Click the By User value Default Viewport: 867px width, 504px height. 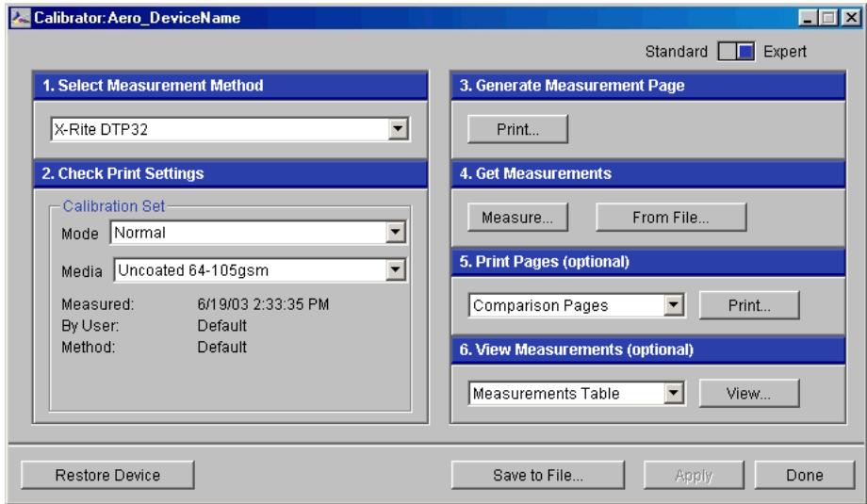coord(221,326)
